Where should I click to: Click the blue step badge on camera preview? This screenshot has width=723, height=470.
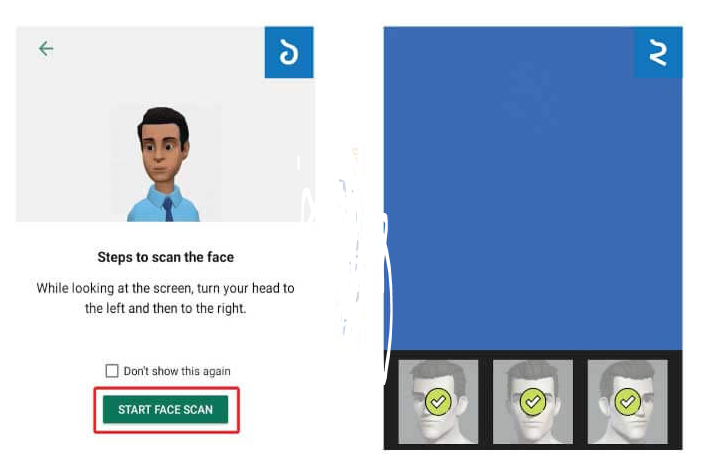(658, 52)
